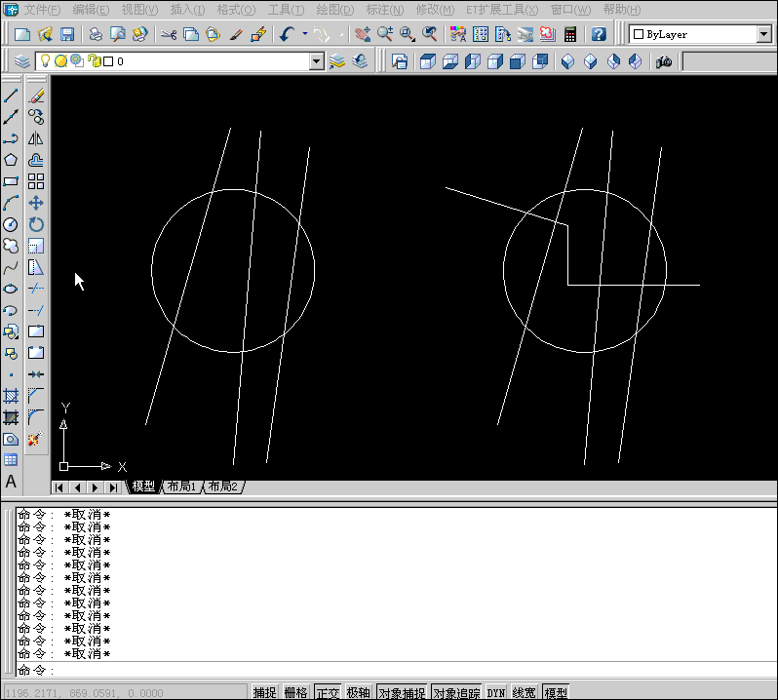Select the Arc drawing tool
This screenshot has width=778, height=700.
click(11, 203)
